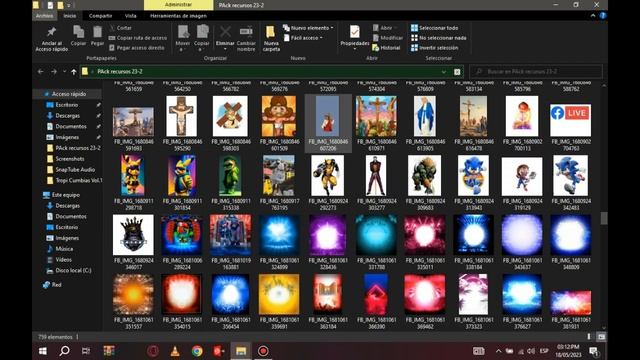Select the Wolverine image thumbnail
The width and height of the screenshot is (640, 360).
pos(327,176)
